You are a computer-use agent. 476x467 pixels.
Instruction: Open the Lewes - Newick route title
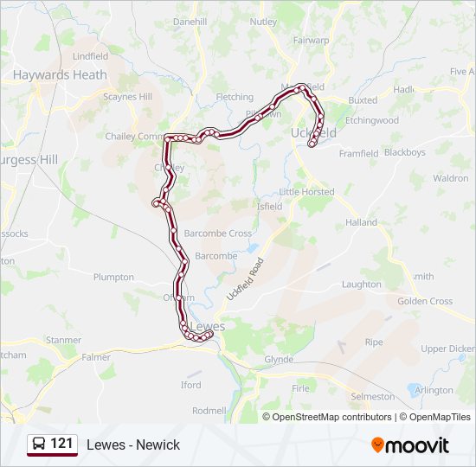pos(133,445)
